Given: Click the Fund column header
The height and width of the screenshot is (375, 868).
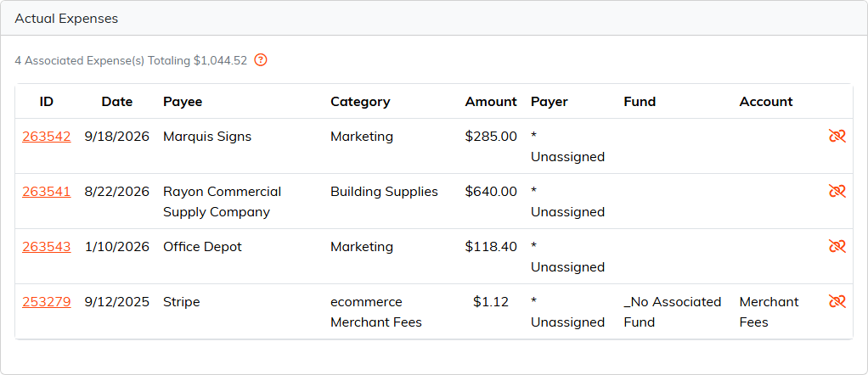Looking at the screenshot, I should [640, 102].
